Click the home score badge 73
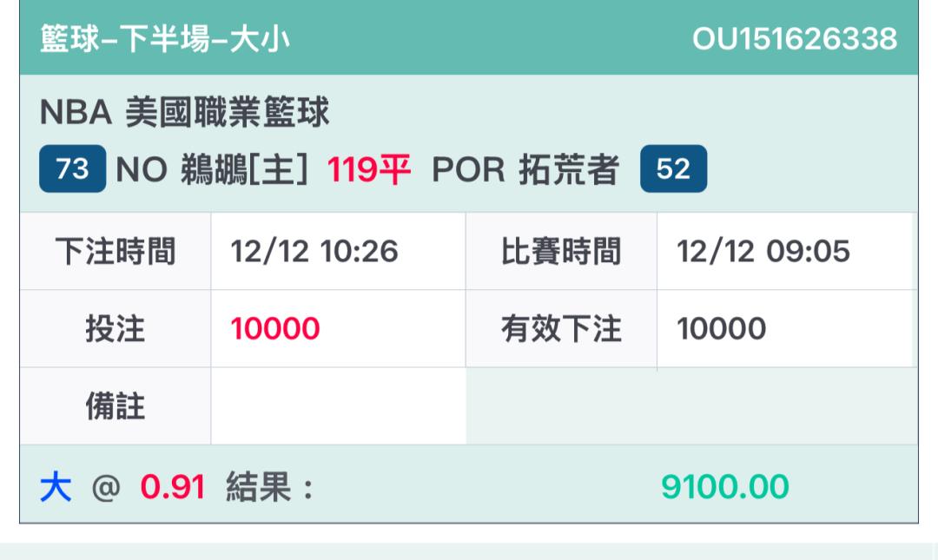 point(72,168)
